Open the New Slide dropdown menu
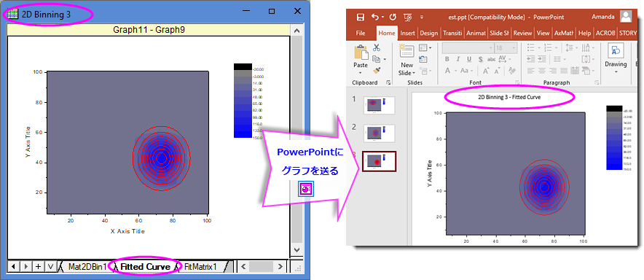 tap(407, 73)
